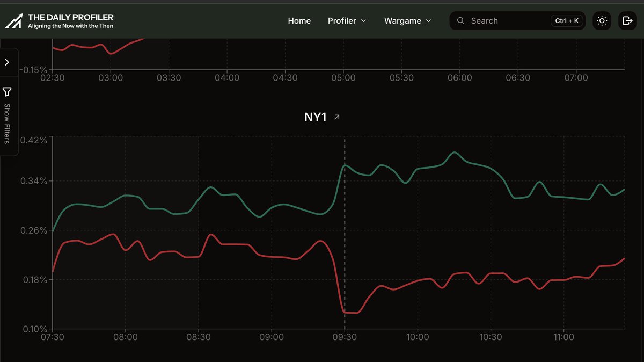Viewport: 644px width, 362px height.
Task: Click the 03:30 label on upper chart
Action: pos(169,78)
